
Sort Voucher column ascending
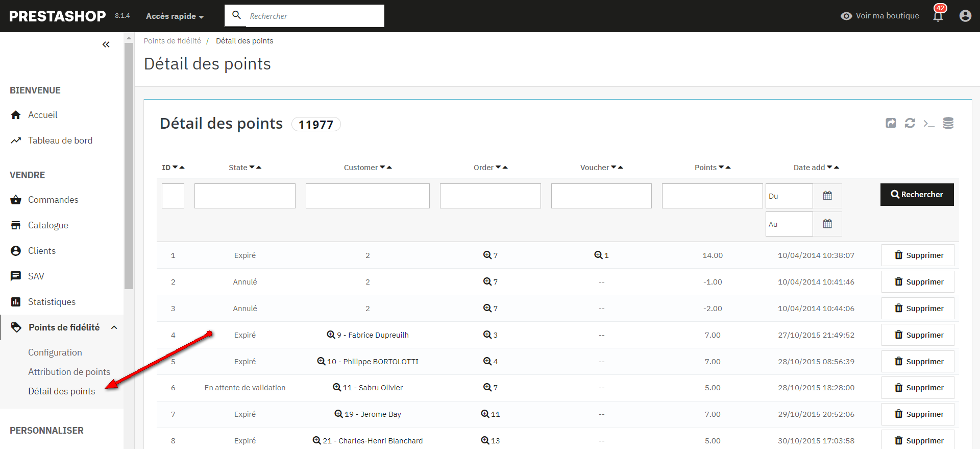tap(621, 167)
